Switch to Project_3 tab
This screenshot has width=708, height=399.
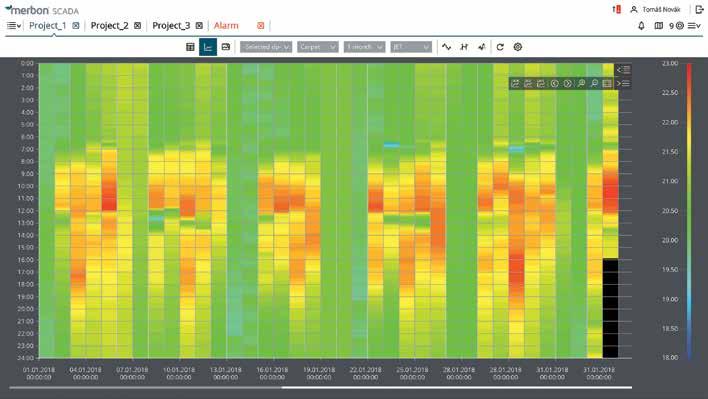pyautogui.click(x=171, y=26)
